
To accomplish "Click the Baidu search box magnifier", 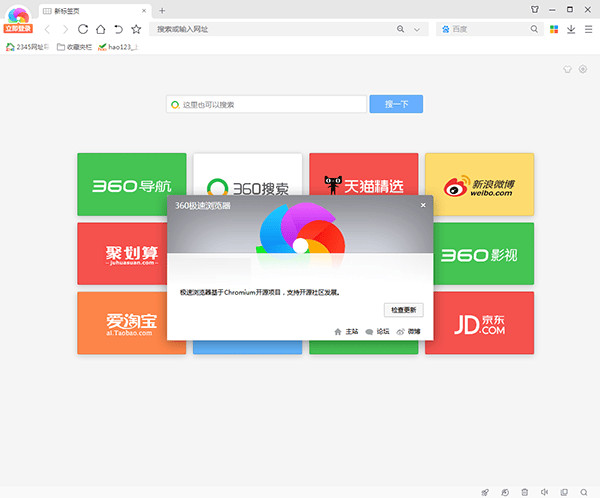I will [x=534, y=29].
